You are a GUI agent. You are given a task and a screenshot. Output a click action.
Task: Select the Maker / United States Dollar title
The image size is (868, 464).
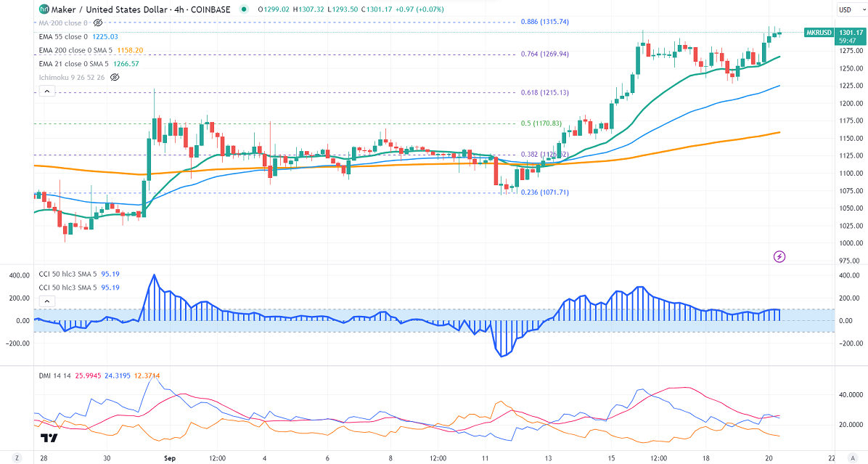(x=109, y=9)
